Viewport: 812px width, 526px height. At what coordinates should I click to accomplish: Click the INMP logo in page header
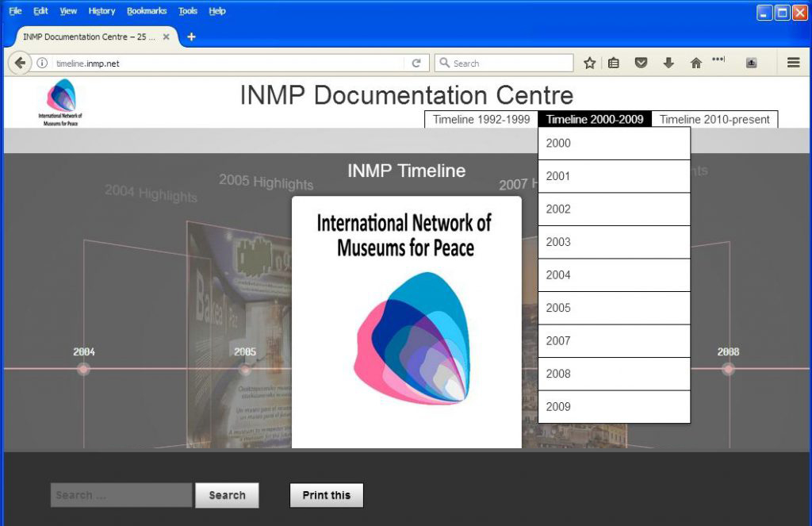[x=60, y=102]
